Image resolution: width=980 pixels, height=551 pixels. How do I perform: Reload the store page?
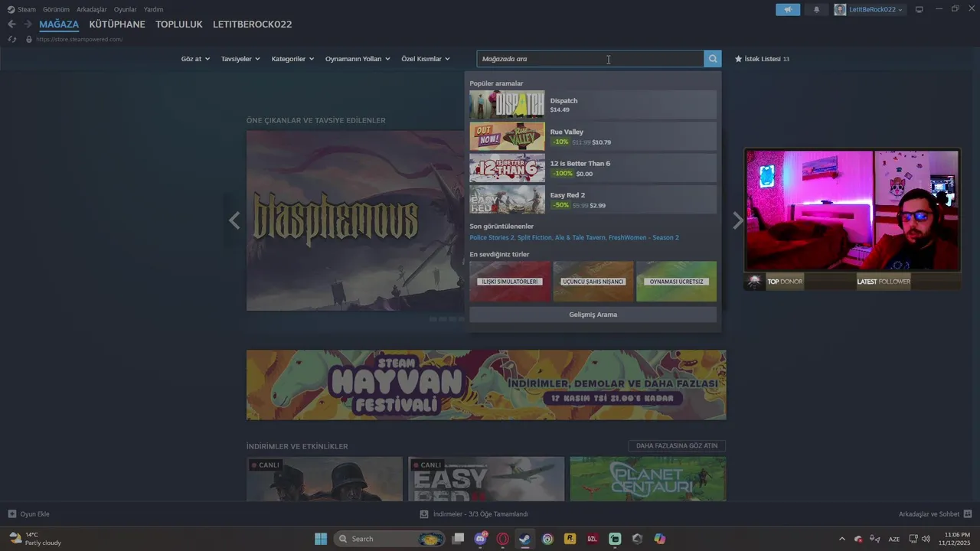click(x=12, y=39)
